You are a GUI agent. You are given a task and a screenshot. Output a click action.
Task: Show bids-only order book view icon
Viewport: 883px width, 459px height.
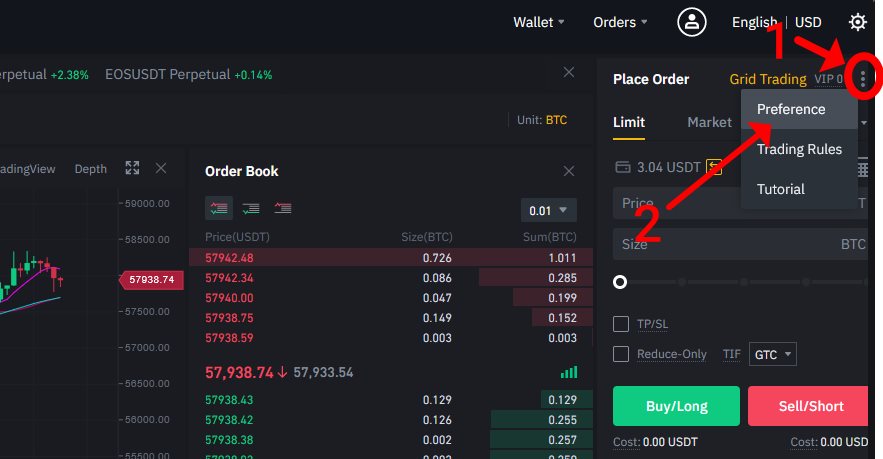click(x=251, y=209)
